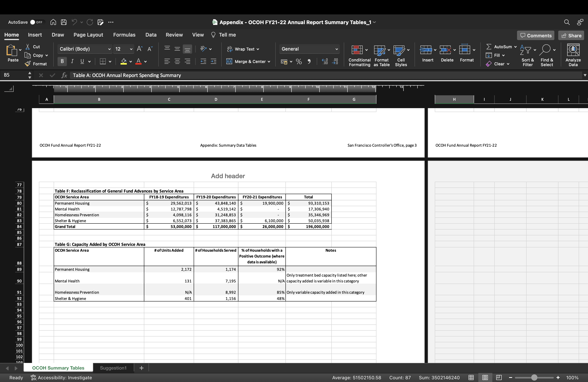The width and height of the screenshot is (588, 382).
Task: Expand the Fill Color dropdown arrow
Action: coord(131,61)
